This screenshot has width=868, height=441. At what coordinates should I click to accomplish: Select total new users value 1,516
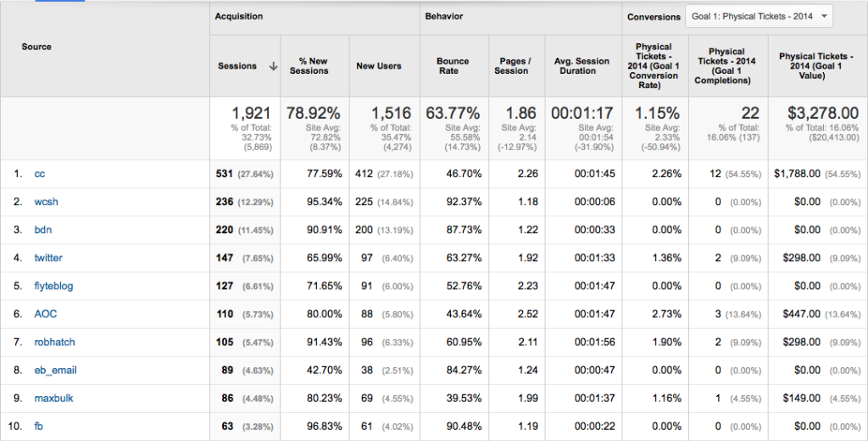[x=391, y=113]
